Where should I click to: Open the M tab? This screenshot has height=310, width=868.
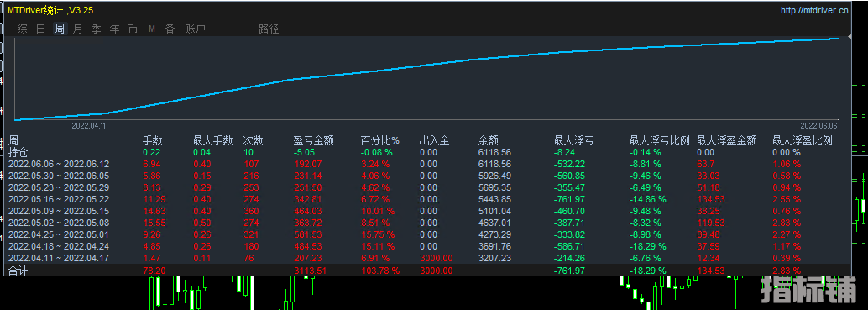tap(152, 29)
